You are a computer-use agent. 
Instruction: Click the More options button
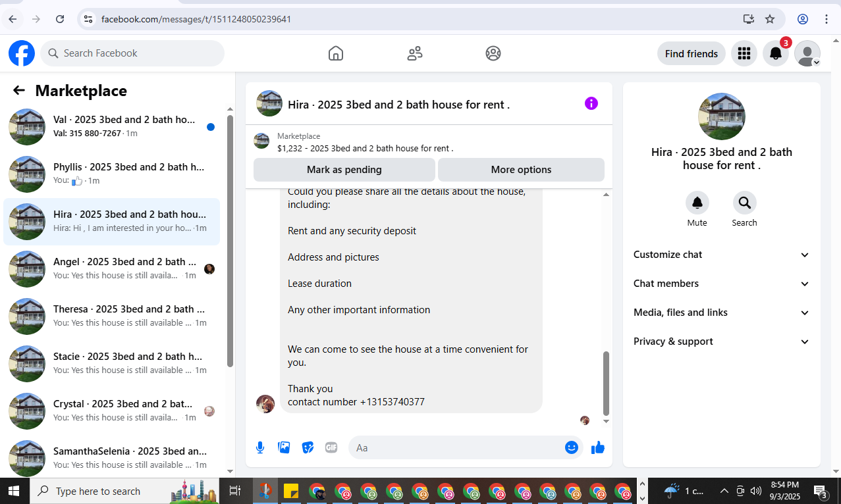[521, 170]
